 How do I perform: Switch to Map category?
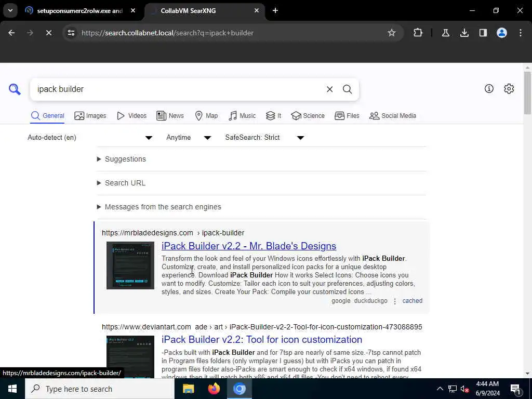pyautogui.click(x=206, y=116)
